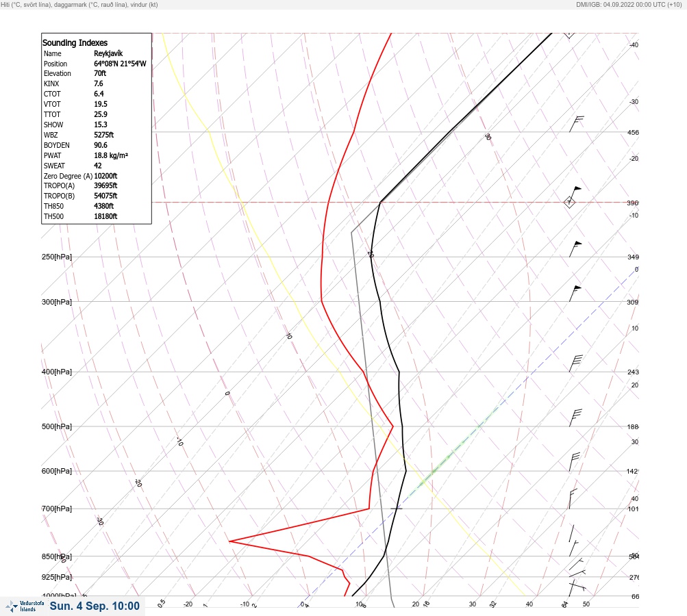Click the 'Sun. 4 Sep. 10:00' timestamp
This screenshot has width=687, height=616.
pos(95,606)
